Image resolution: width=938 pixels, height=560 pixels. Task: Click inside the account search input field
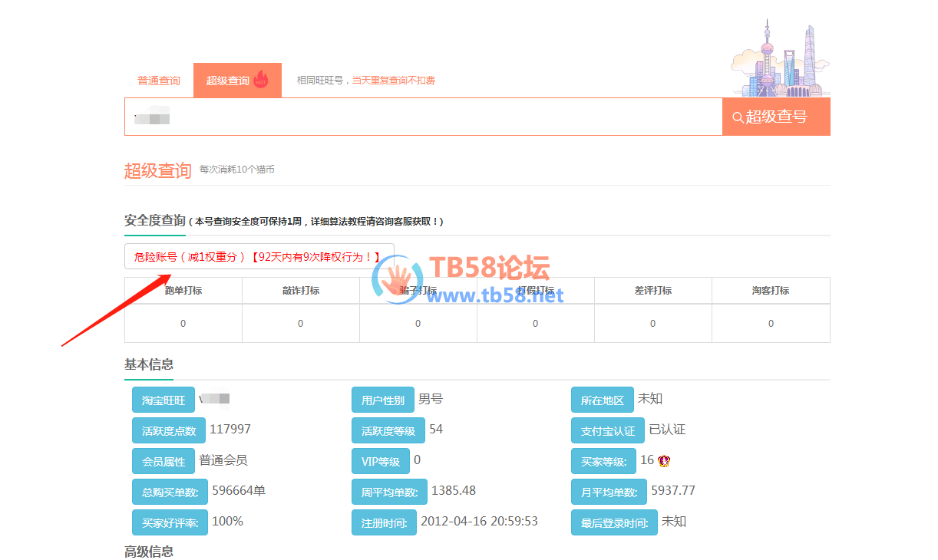point(422,116)
